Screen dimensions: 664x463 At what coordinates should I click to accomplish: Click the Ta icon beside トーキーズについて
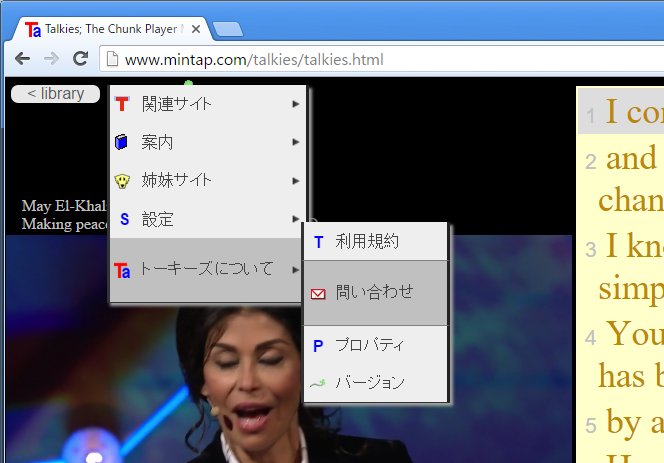(x=122, y=270)
